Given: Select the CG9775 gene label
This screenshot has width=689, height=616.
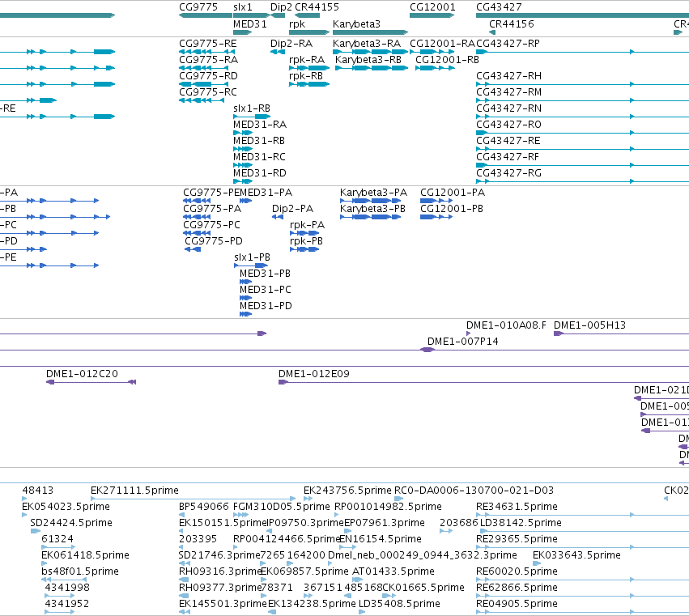Looking at the screenshot, I should 198,7.
